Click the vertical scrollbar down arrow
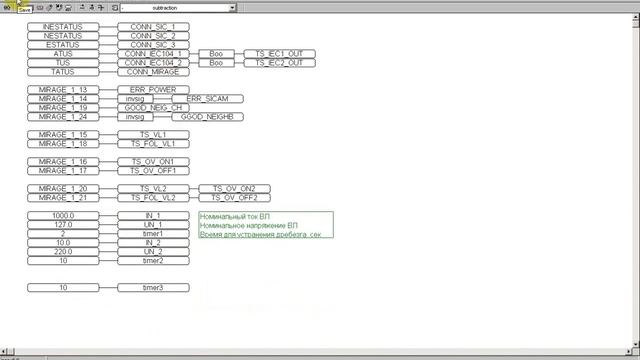Image resolution: width=640 pixels, height=360 pixels. (x=636, y=344)
